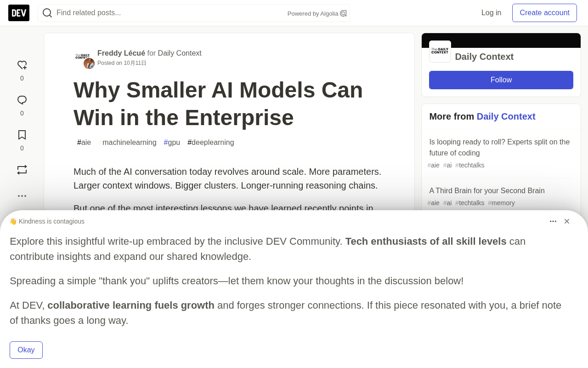Viewport: 588px width, 368px height.
Task: Open the Daily Context organization logo thumbnail
Action: tap(440, 52)
